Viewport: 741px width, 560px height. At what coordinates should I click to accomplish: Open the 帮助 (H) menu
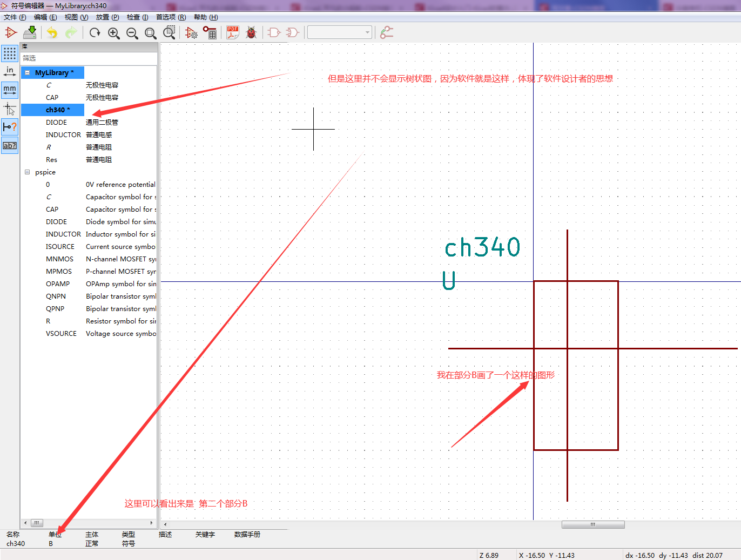[x=206, y=17]
